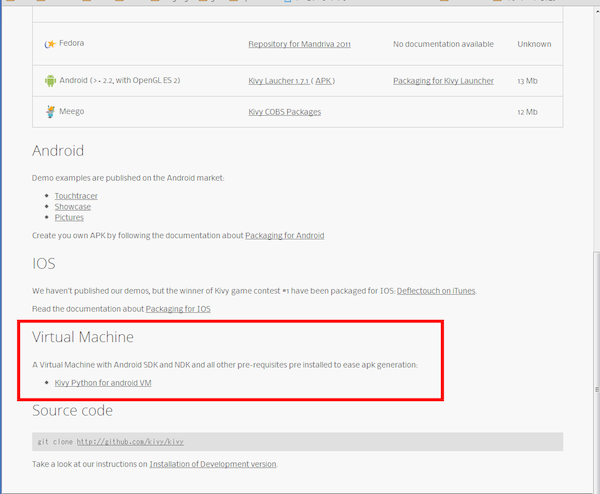Open the Showcase demo link
Image resolution: width=600 pixels, height=494 pixels.
click(x=73, y=207)
